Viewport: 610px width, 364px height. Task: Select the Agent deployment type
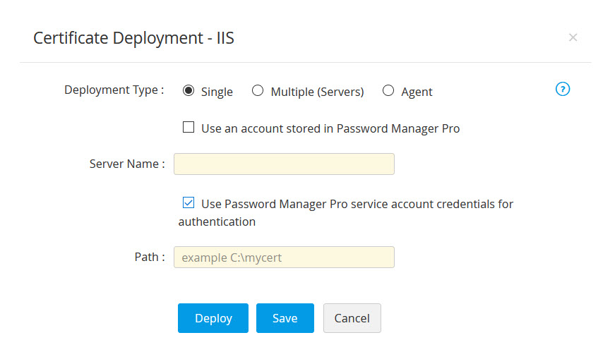pos(388,90)
